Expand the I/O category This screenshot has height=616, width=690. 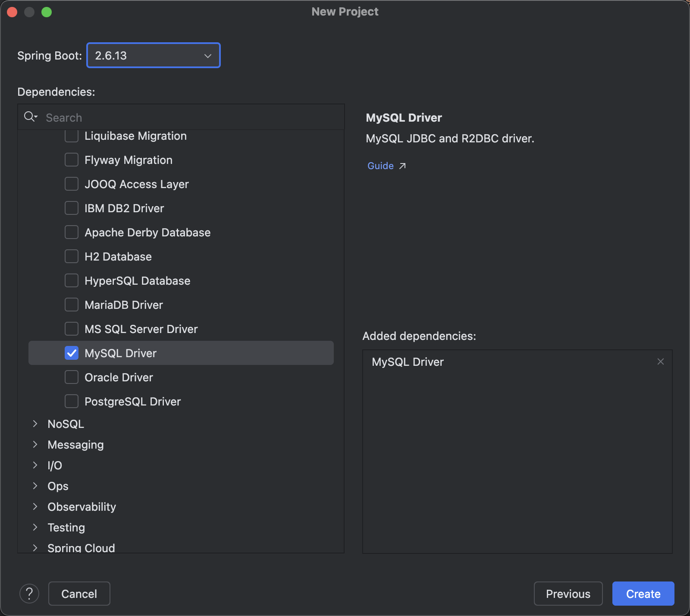tap(35, 465)
